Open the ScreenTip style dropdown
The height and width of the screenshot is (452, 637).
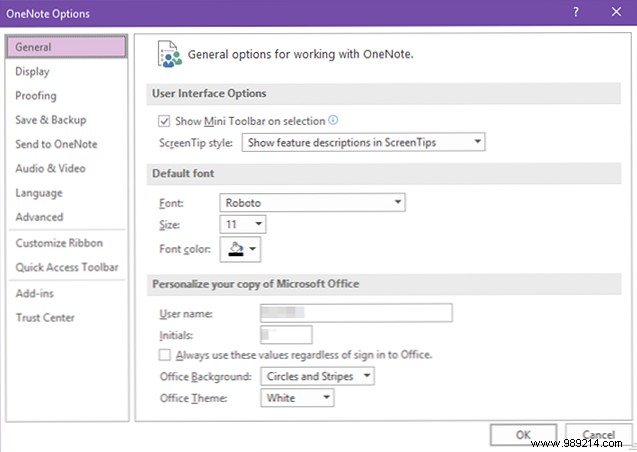pyautogui.click(x=363, y=142)
